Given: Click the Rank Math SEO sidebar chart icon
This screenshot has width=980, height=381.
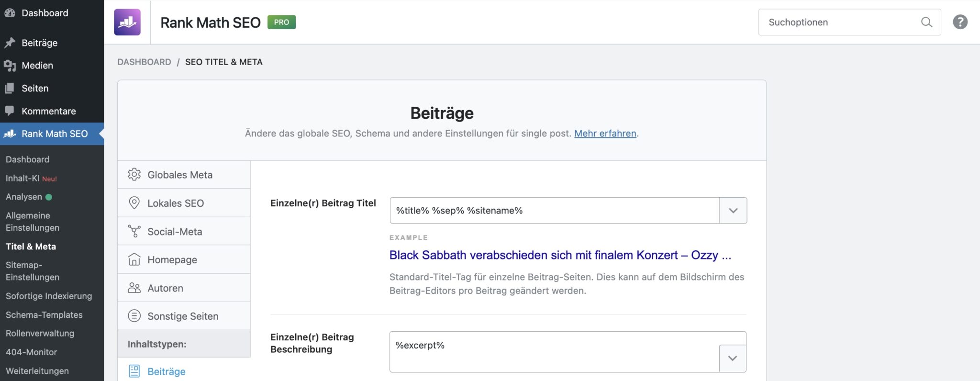Looking at the screenshot, I should pyautogui.click(x=10, y=134).
